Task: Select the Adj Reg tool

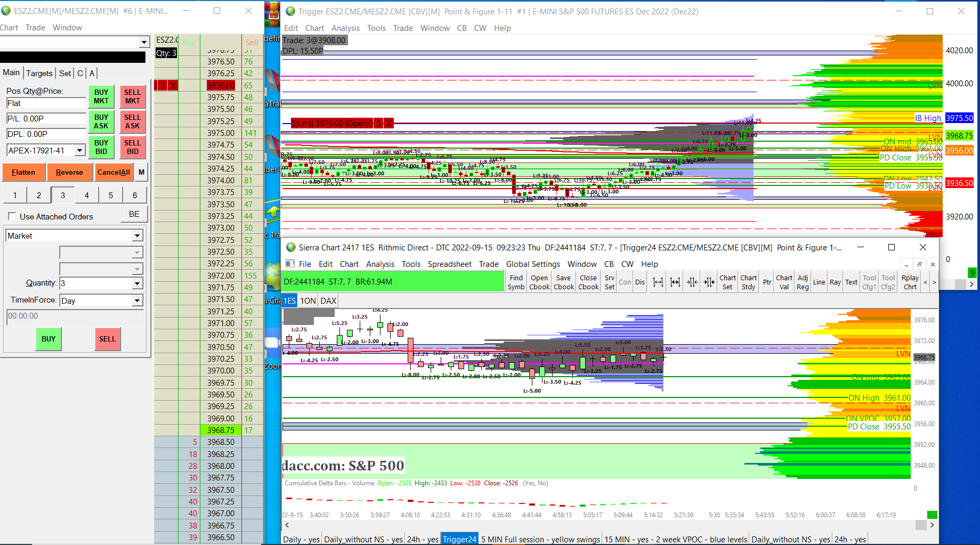Action: (x=803, y=282)
